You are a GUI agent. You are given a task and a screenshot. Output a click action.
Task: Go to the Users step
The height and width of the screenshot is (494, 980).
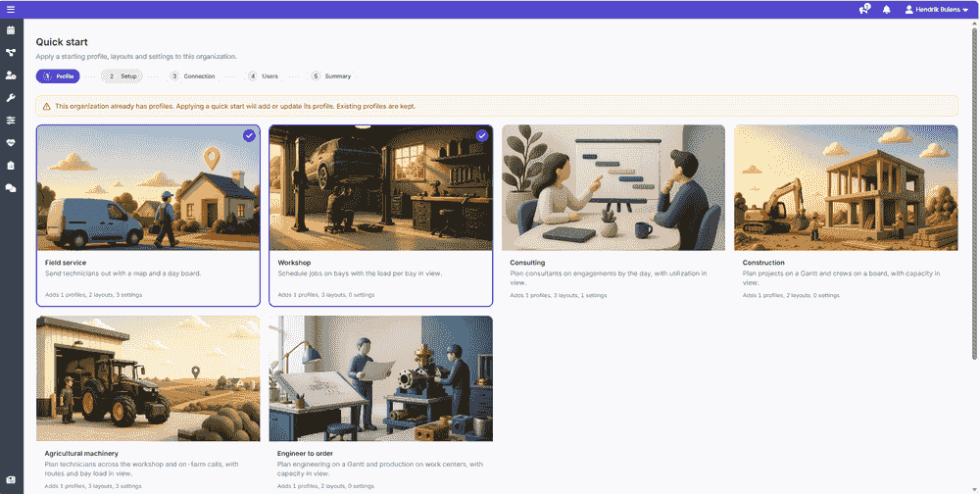tap(263, 76)
